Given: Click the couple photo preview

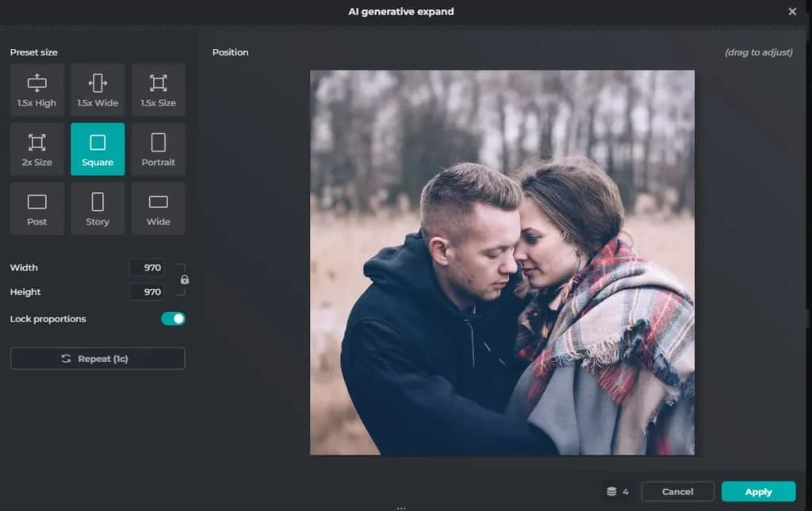Looking at the screenshot, I should click(502, 263).
